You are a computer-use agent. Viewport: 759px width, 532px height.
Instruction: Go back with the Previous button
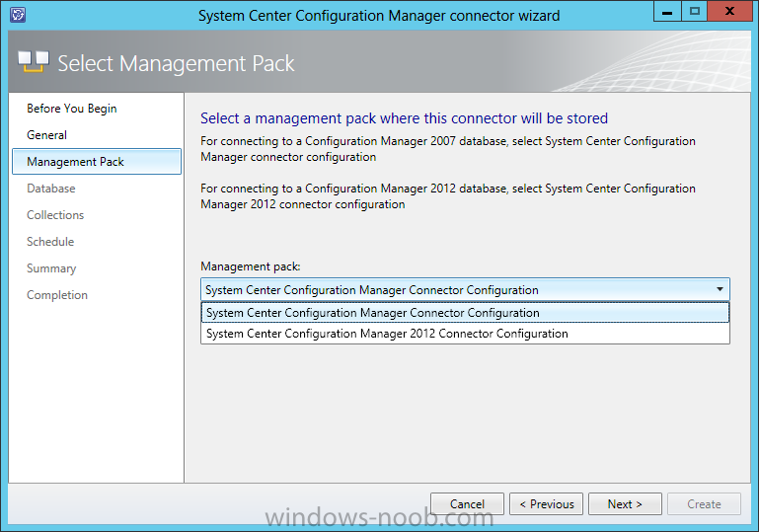click(x=546, y=504)
